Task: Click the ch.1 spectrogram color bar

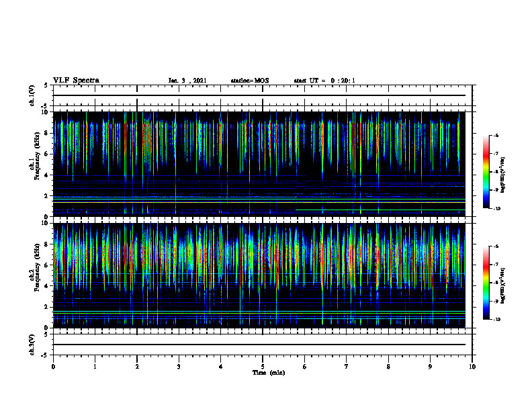Action: click(x=486, y=172)
